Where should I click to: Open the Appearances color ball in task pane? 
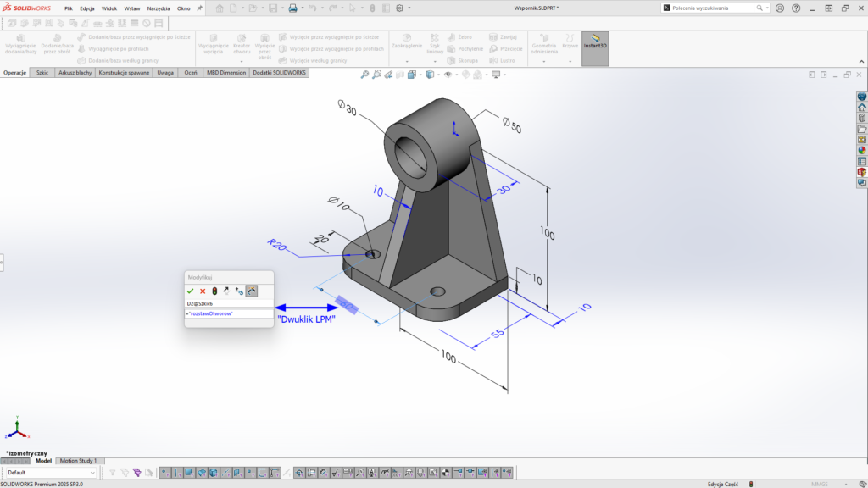pos(862,150)
